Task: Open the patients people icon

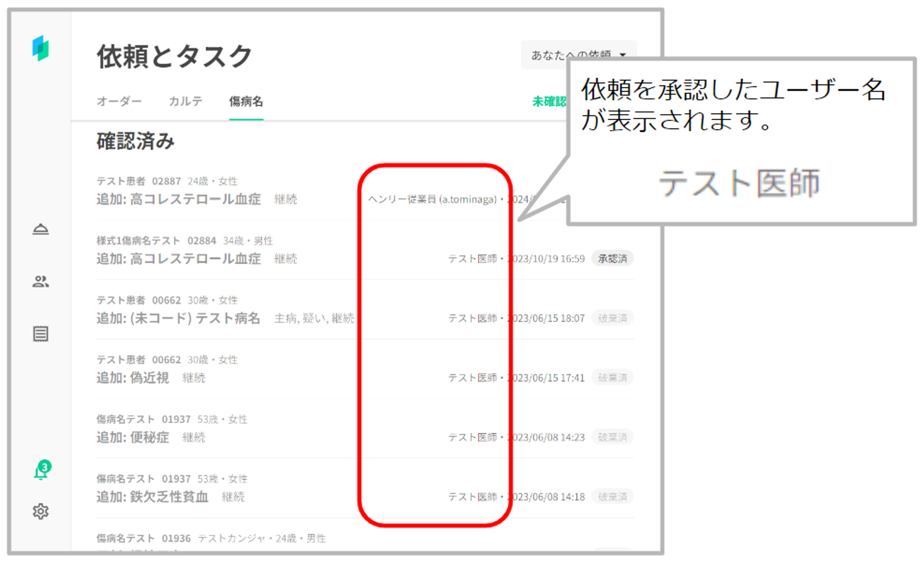Action: pyautogui.click(x=41, y=281)
